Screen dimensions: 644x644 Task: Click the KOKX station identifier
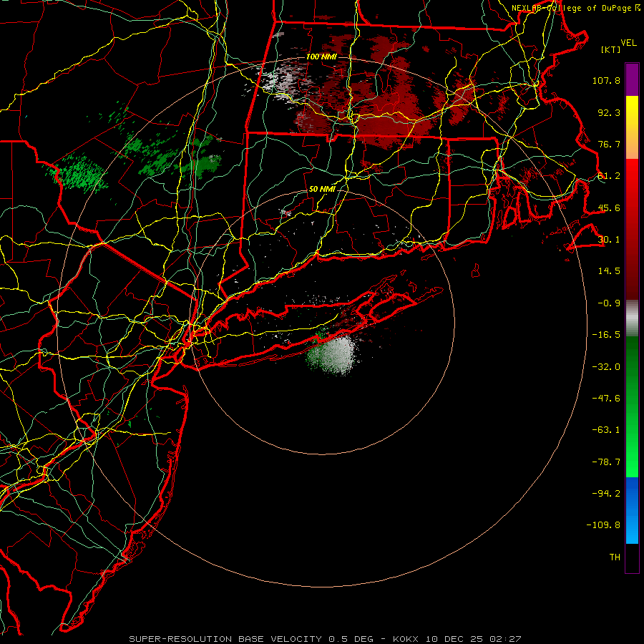pyautogui.click(x=406, y=639)
